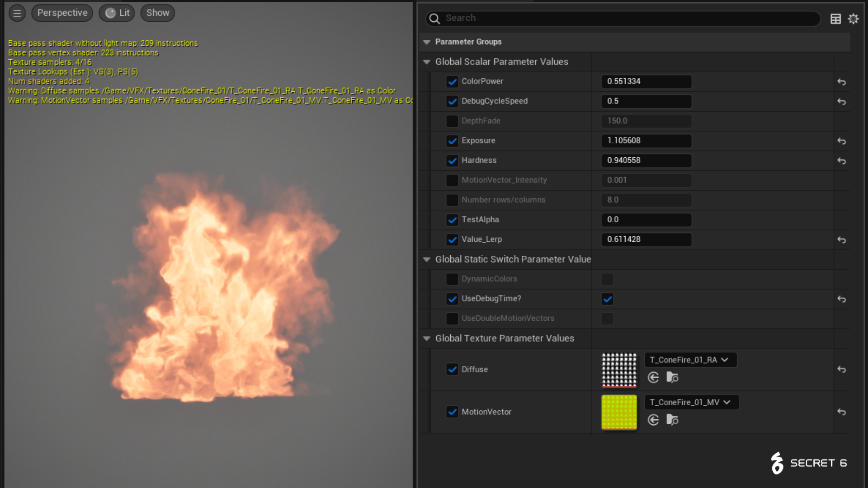This screenshot has height=488, width=868.
Task: Use selected asset for the Diffuse texture
Action: tap(653, 378)
